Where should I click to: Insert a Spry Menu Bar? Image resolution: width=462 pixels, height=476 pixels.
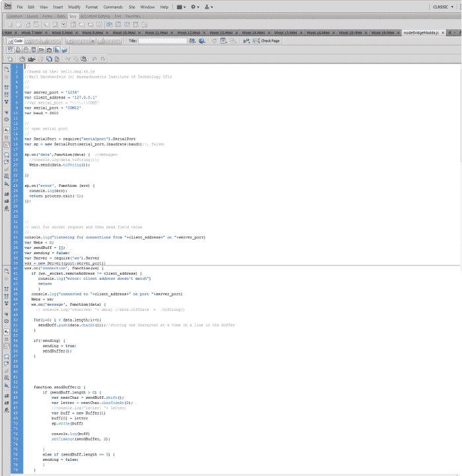click(110, 24)
